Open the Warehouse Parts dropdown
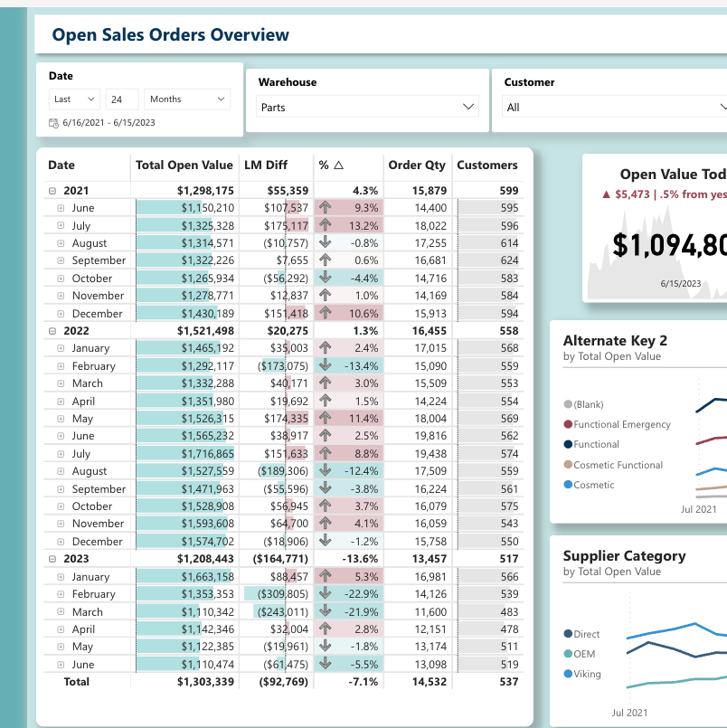The height and width of the screenshot is (728, 727). pyautogui.click(x=367, y=108)
